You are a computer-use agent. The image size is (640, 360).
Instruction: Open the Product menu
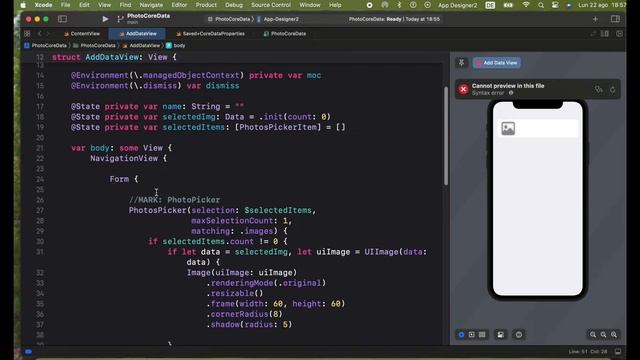[206, 5]
